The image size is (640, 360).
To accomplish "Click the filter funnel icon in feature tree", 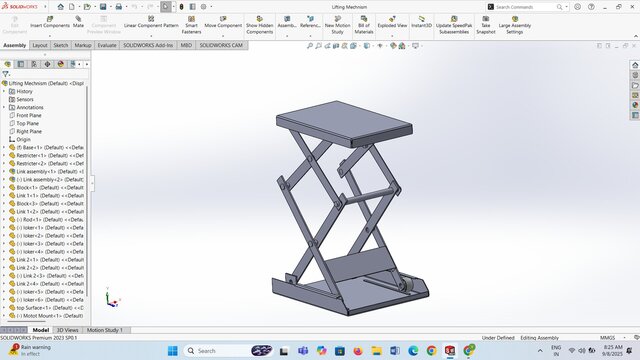I will [5, 74].
